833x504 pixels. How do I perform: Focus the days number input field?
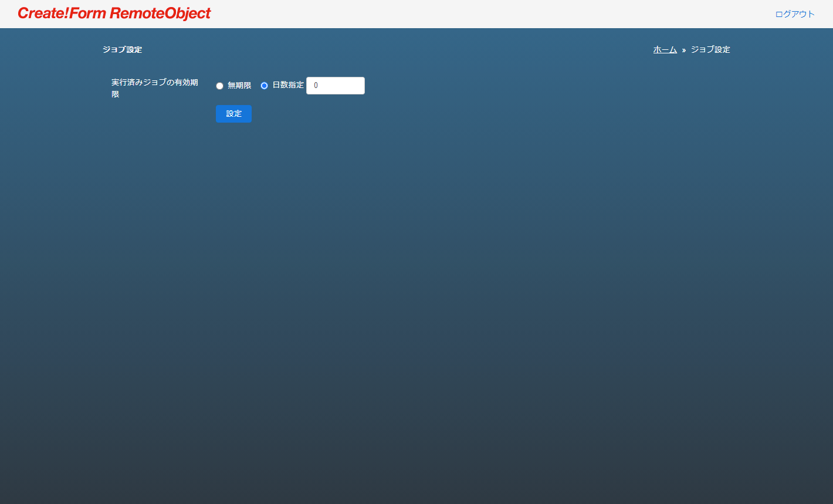point(336,86)
